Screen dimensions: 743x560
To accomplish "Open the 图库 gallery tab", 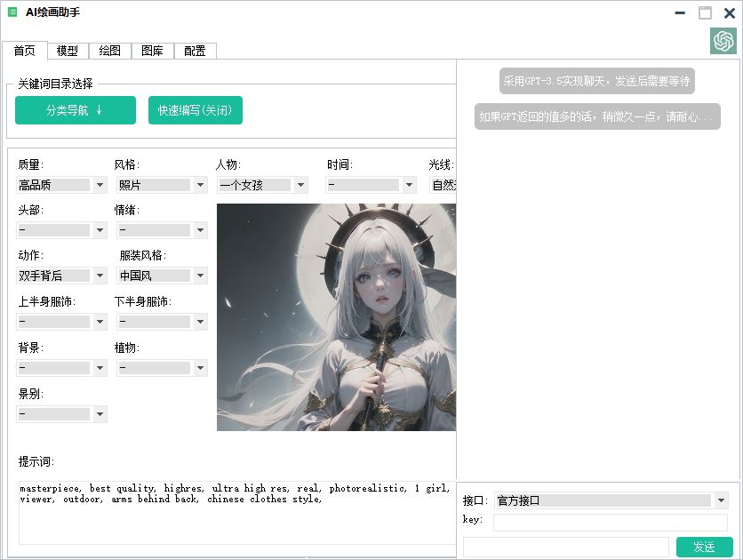I will pyautogui.click(x=152, y=51).
